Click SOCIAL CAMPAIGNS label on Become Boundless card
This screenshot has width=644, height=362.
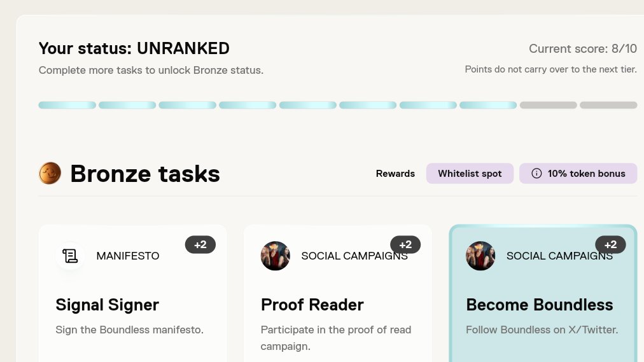[x=559, y=256]
